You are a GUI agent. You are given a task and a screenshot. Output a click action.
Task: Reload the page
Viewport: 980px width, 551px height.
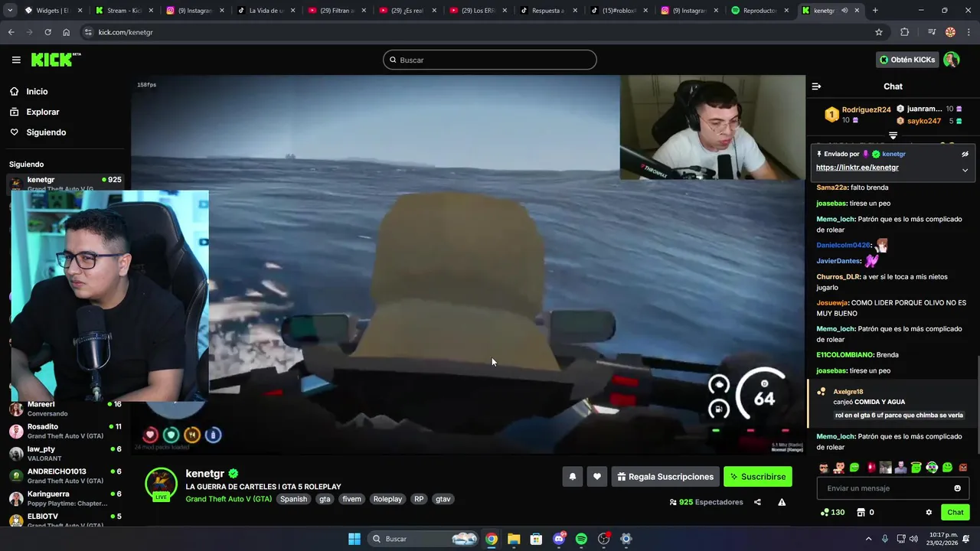tap(47, 32)
